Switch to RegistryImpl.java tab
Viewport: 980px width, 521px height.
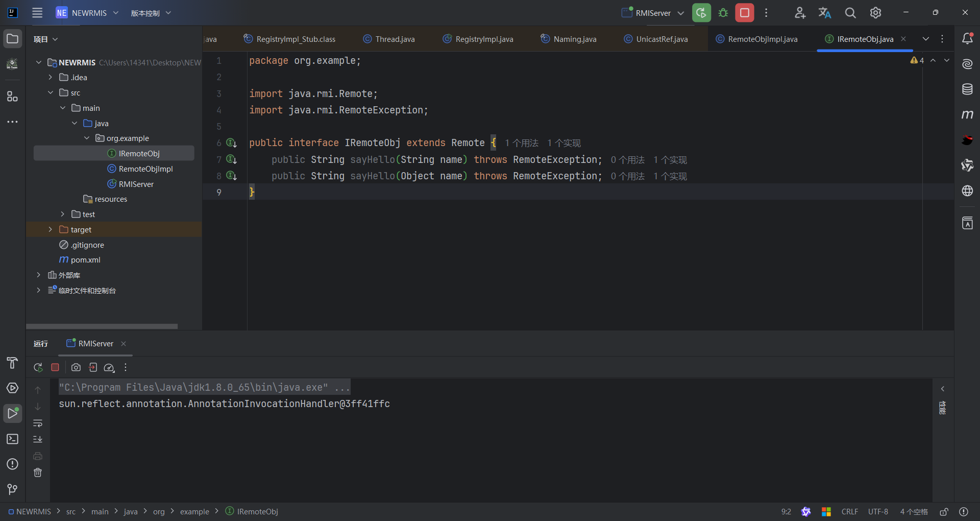[478, 39]
